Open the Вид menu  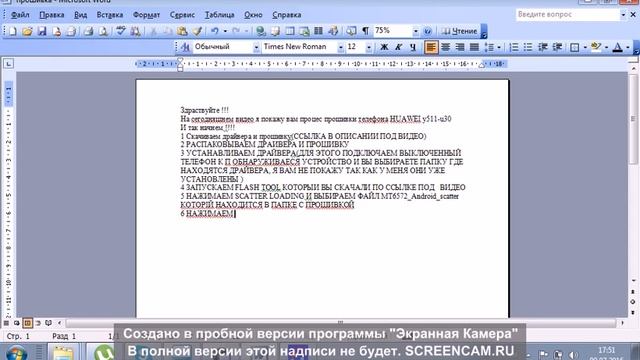[x=80, y=15]
